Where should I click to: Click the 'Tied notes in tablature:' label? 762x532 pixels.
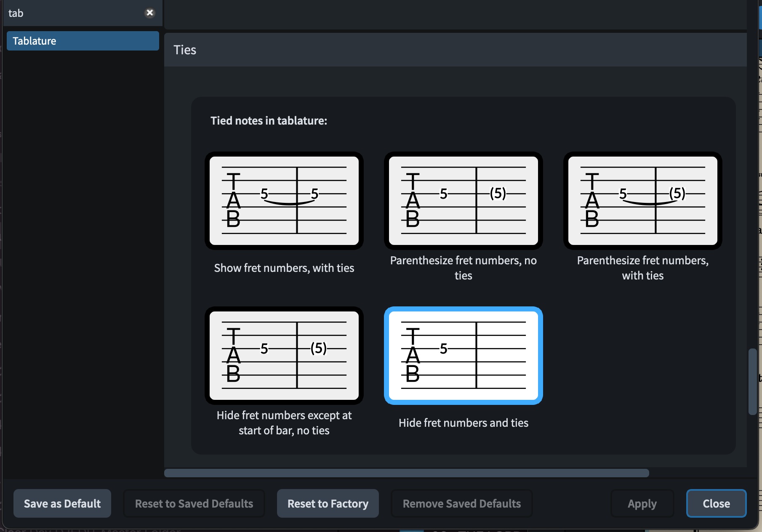tap(269, 121)
